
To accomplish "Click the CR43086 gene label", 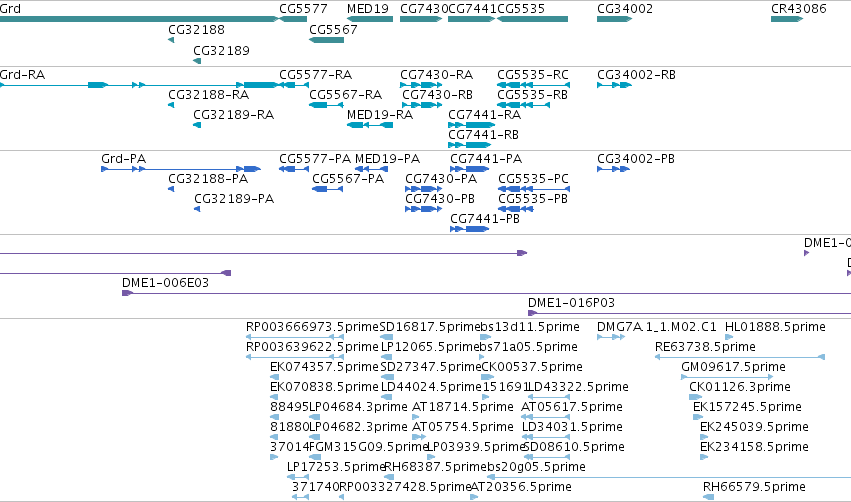I will click(798, 9).
